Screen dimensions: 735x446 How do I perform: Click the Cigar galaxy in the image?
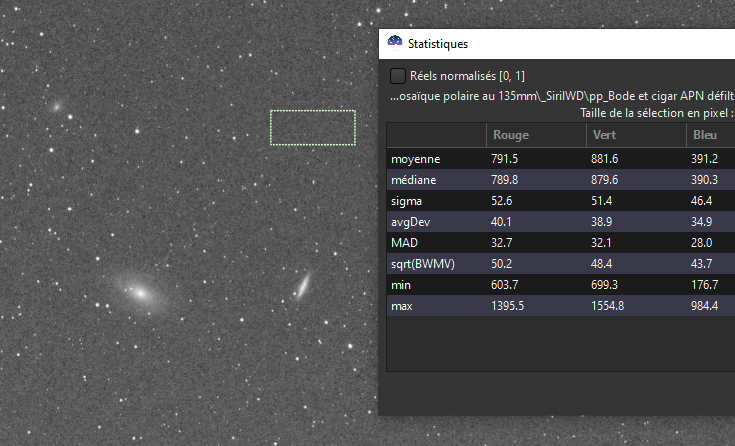[303, 286]
